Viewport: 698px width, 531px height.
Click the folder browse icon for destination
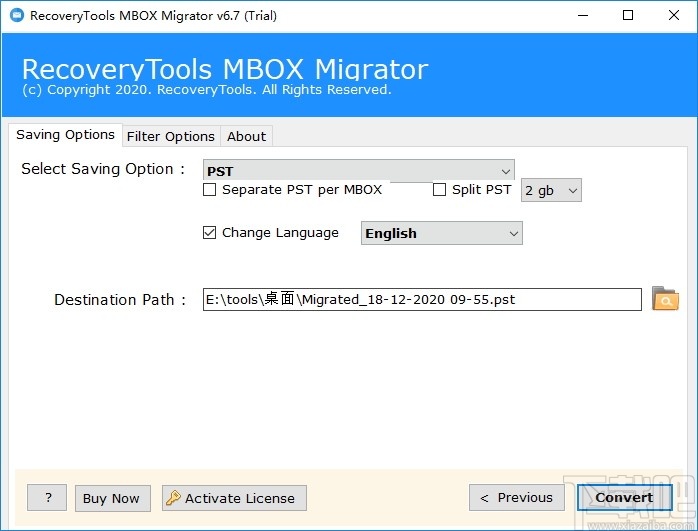point(665,299)
